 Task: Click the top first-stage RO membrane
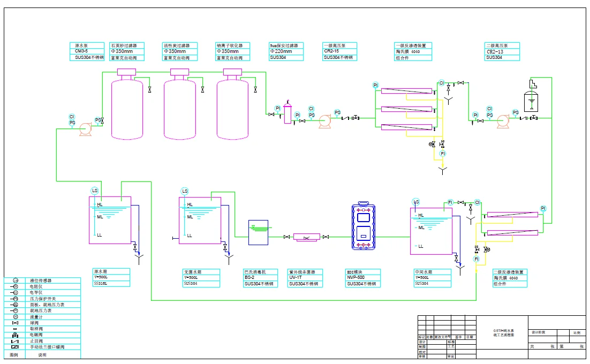coord(406,91)
